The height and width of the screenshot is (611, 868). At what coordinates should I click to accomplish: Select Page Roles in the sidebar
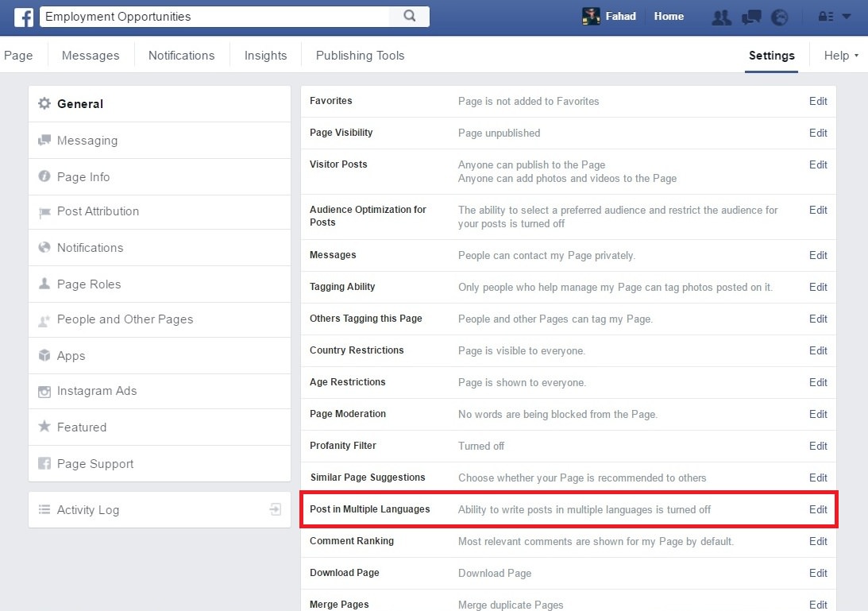click(x=88, y=284)
